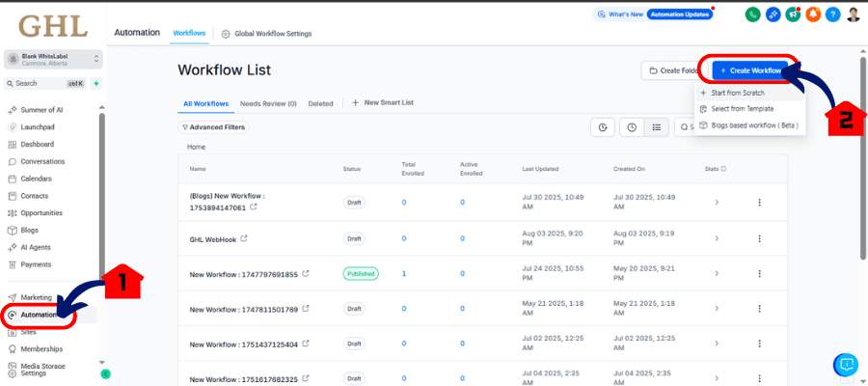Expand stats for New Workflow : 1751437125404
The height and width of the screenshot is (386, 868).
pos(717,344)
